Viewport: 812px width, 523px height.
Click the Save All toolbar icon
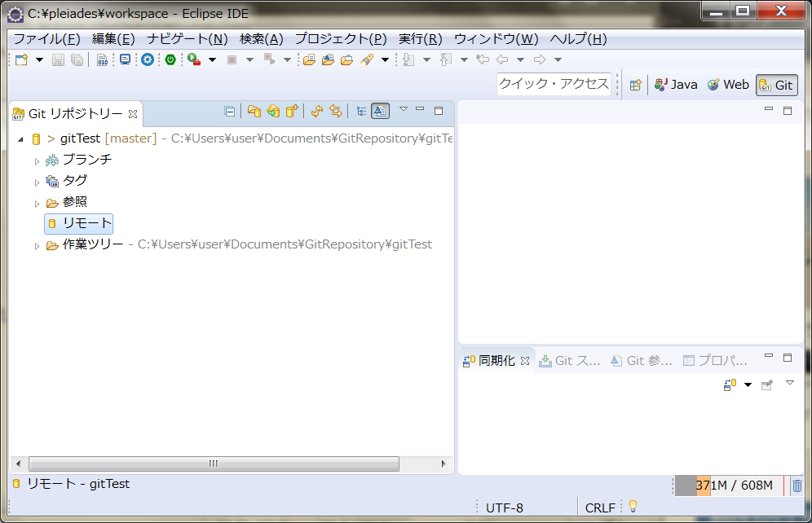77,60
